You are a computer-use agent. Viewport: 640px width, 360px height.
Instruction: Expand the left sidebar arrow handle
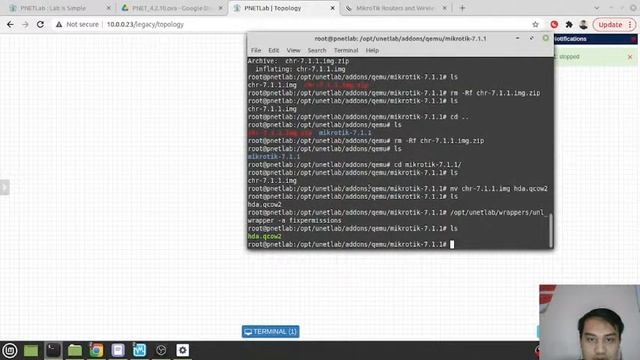4,187
